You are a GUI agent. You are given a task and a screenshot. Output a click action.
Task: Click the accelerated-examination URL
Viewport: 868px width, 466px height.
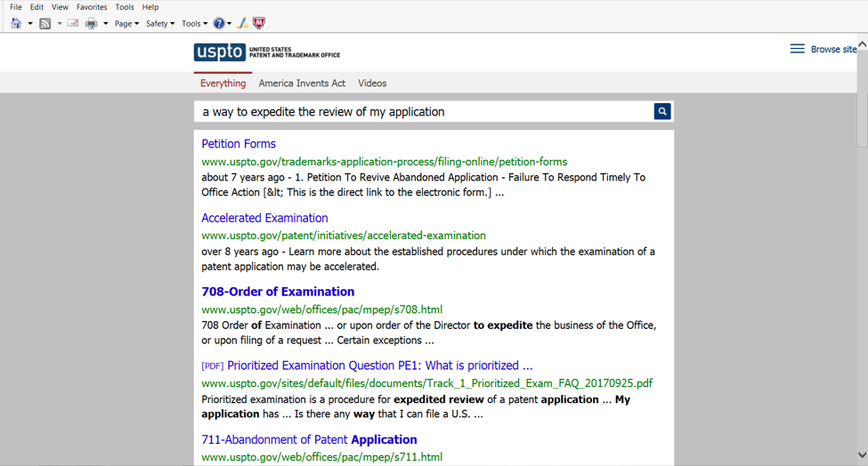[x=344, y=236]
